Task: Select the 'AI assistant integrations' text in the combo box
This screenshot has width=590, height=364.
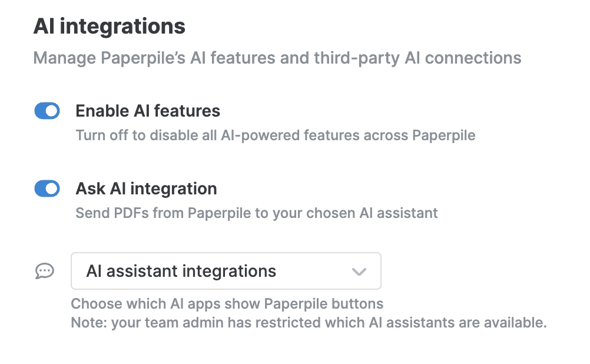Action: [x=181, y=271]
